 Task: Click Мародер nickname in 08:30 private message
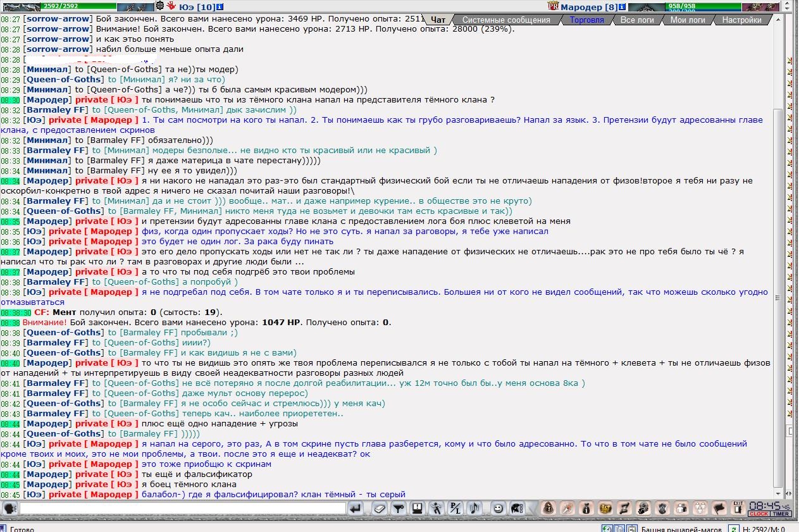47,100
